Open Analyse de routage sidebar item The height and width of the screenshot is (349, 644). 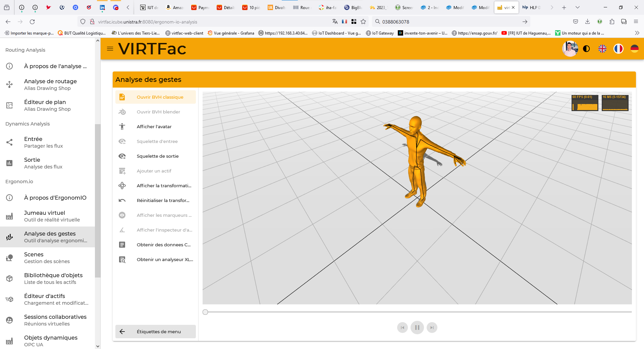(47, 85)
